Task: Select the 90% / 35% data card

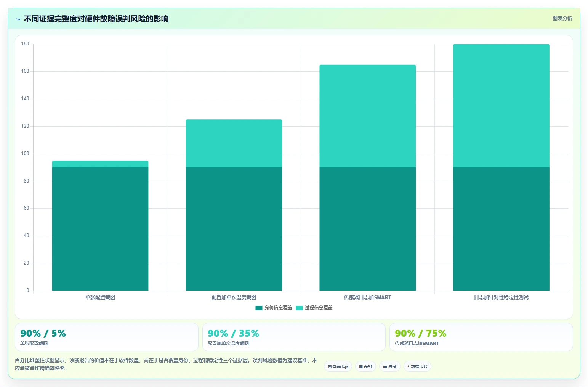Action: point(294,337)
